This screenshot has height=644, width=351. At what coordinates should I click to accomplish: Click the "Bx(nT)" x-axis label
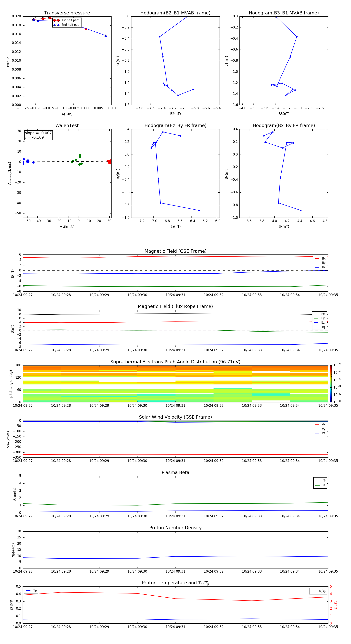[284, 227]
